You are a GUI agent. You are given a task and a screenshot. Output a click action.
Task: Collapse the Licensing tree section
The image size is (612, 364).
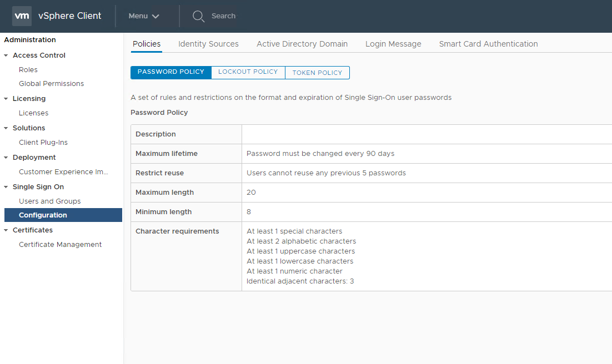pos(6,99)
